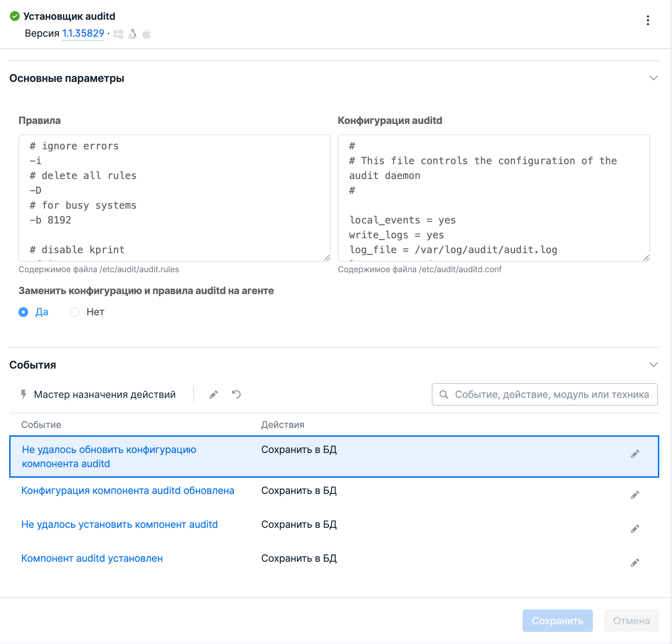
Task: Open event 'Компонент auditd установлен'
Action: click(x=92, y=558)
